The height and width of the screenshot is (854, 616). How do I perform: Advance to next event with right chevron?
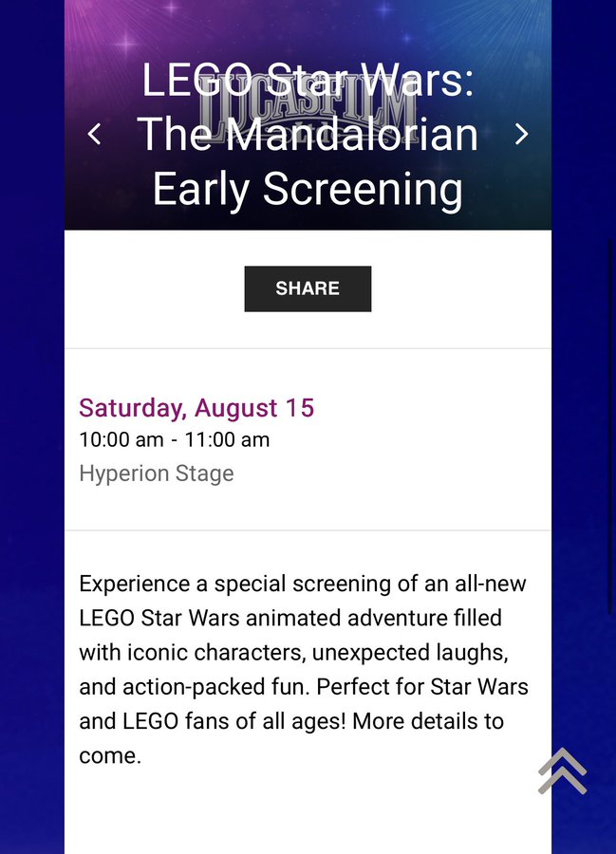pyautogui.click(x=521, y=134)
